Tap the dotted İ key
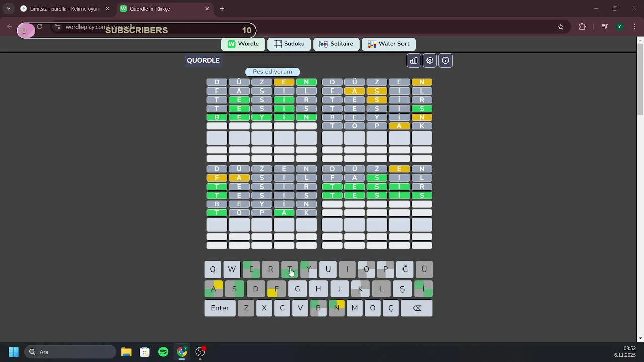The height and width of the screenshot is (362, 644). point(423,289)
